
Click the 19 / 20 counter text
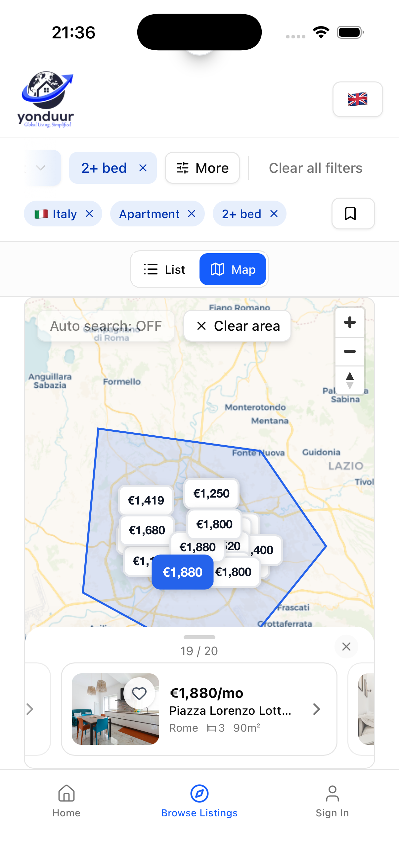[199, 651]
